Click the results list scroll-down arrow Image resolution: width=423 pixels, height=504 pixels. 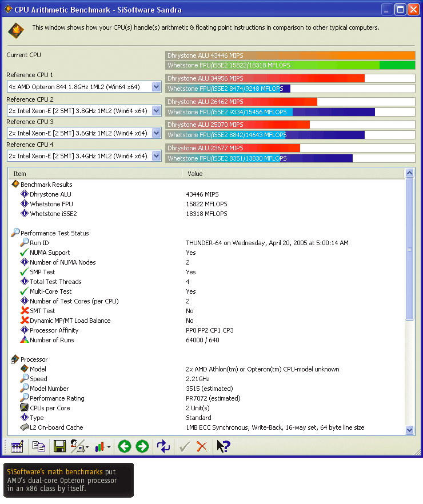point(409,430)
